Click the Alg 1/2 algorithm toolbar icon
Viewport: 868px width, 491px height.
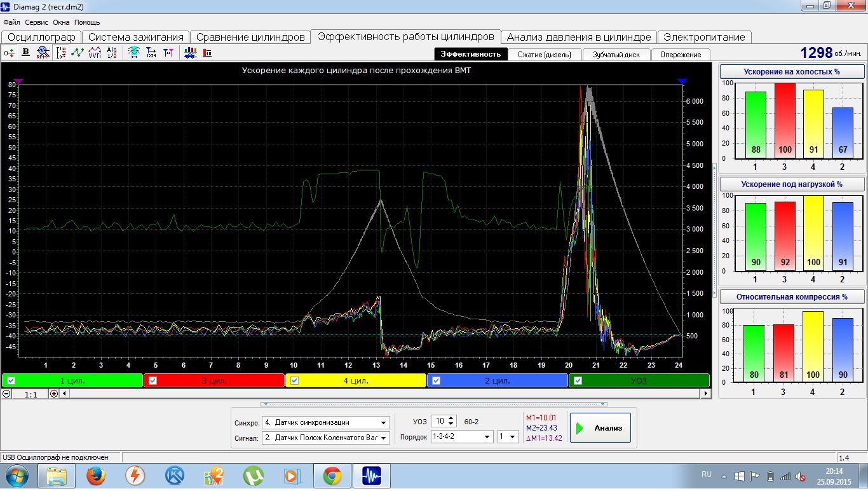pos(112,53)
